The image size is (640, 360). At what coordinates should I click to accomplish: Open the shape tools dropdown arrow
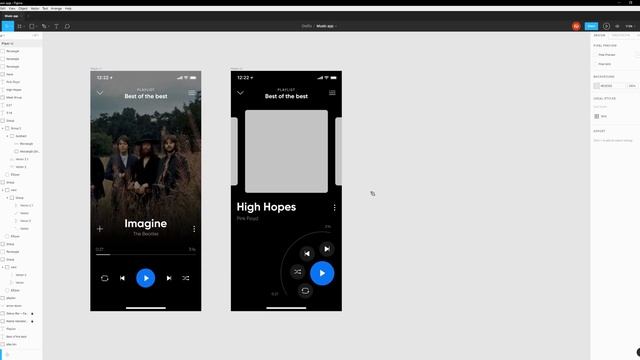(36, 27)
